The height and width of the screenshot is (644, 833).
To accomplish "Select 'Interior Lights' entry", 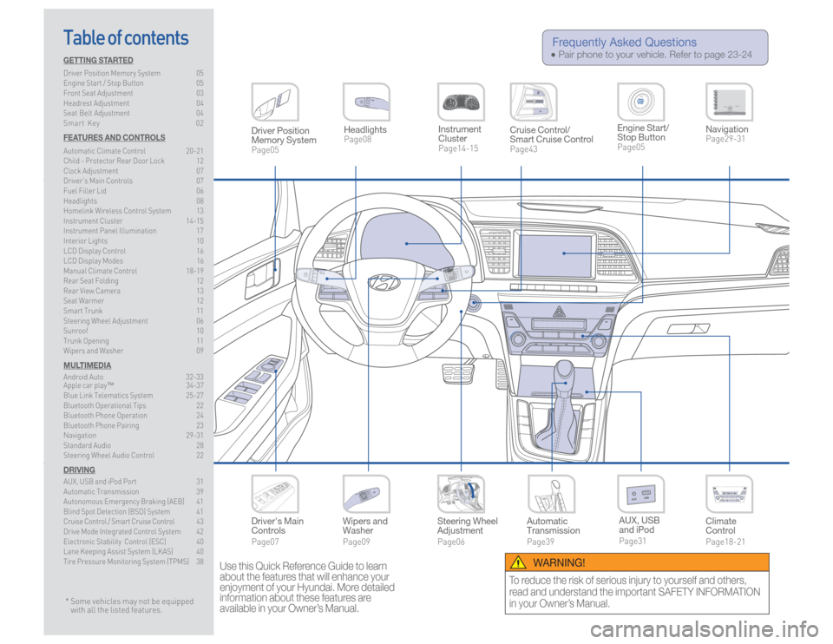I will (134, 240).
